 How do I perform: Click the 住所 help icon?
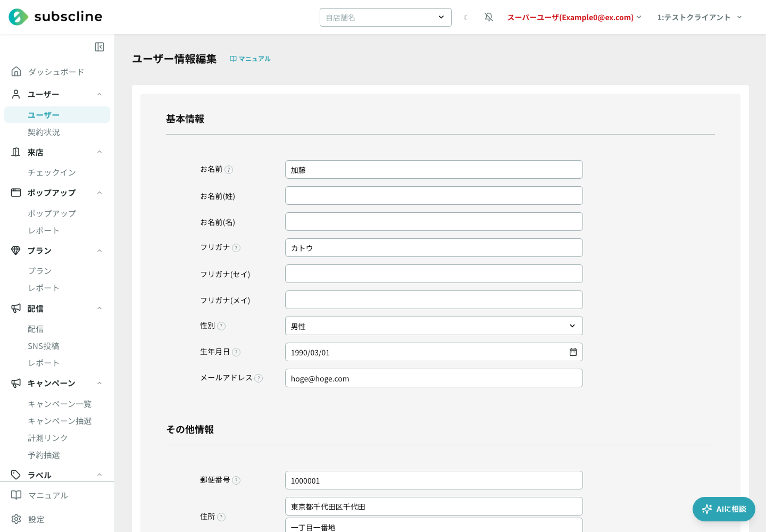pos(221,517)
